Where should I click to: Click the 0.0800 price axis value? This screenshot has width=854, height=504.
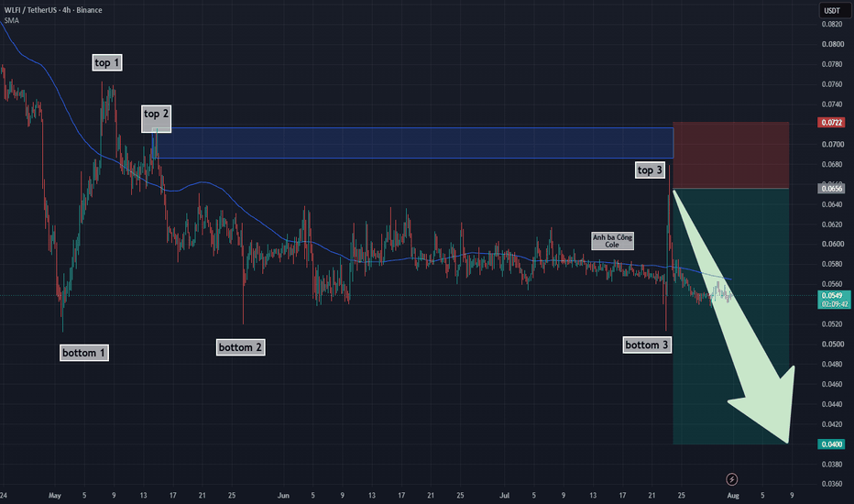[x=832, y=44]
